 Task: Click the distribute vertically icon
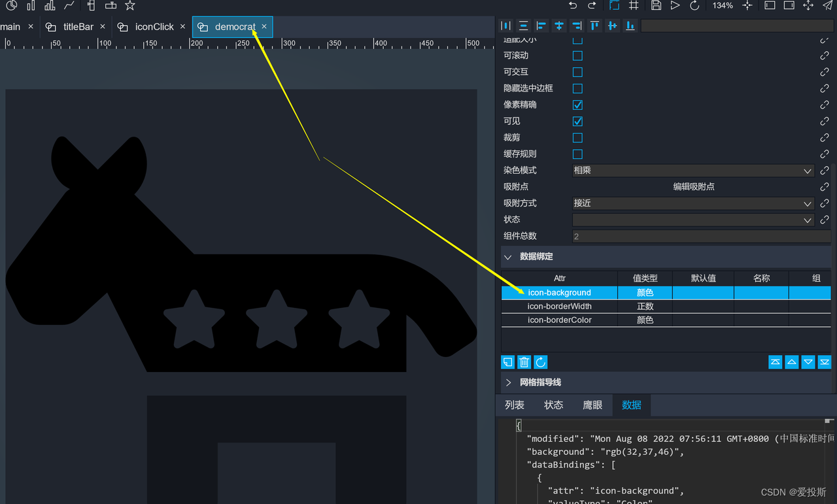[523, 25]
